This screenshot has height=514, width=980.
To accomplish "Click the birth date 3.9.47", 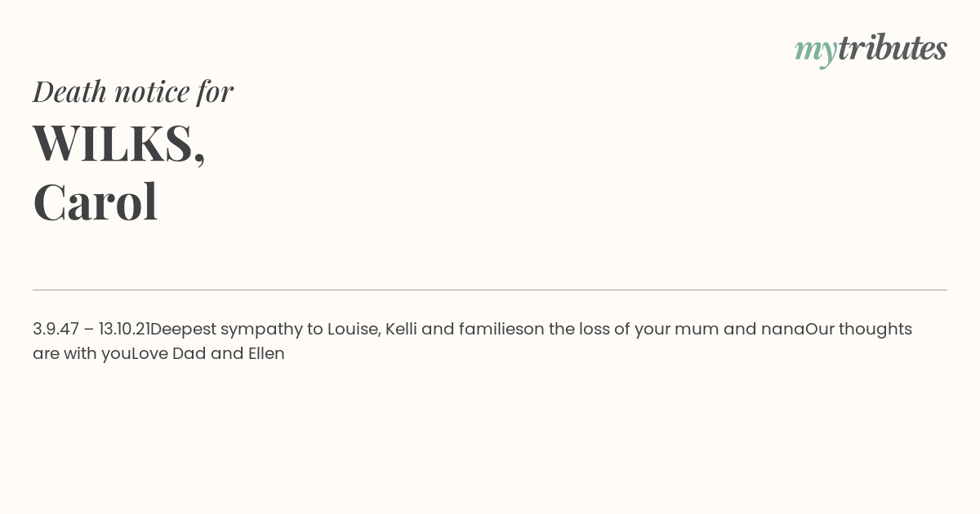I will [56, 330].
